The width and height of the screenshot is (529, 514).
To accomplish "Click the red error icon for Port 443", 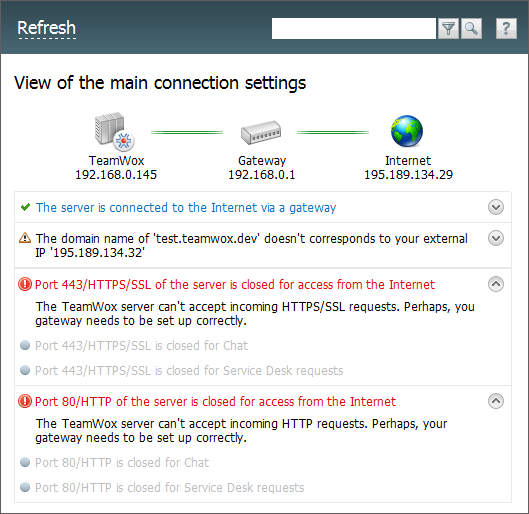I will (x=25, y=284).
